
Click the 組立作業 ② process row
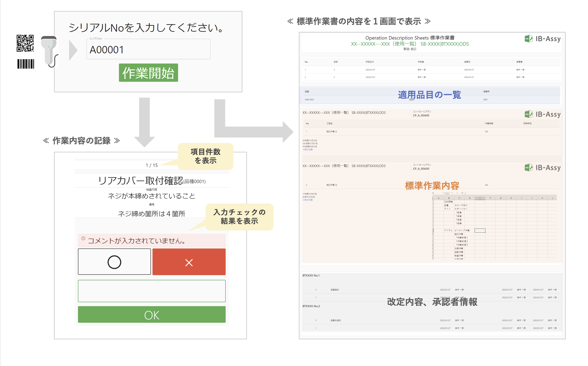pyautogui.click(x=431, y=185)
